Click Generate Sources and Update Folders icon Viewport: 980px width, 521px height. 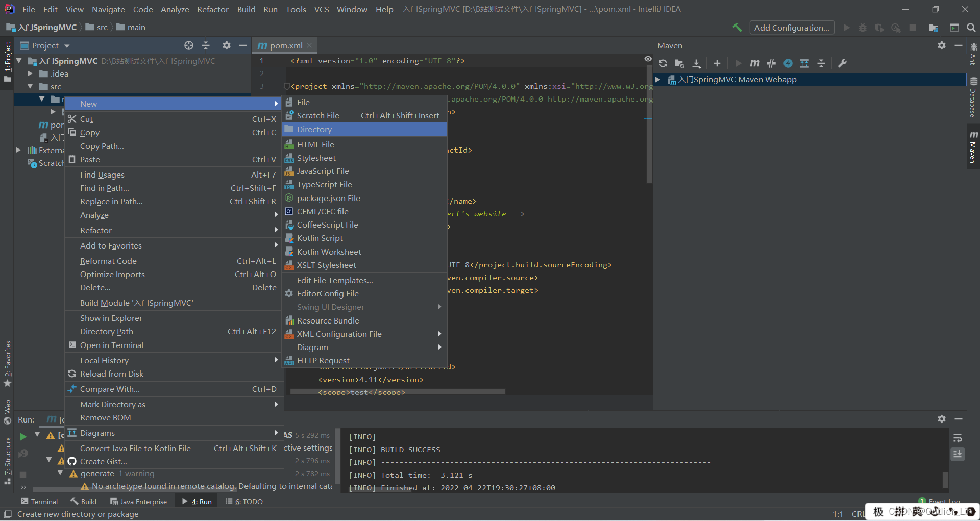679,63
